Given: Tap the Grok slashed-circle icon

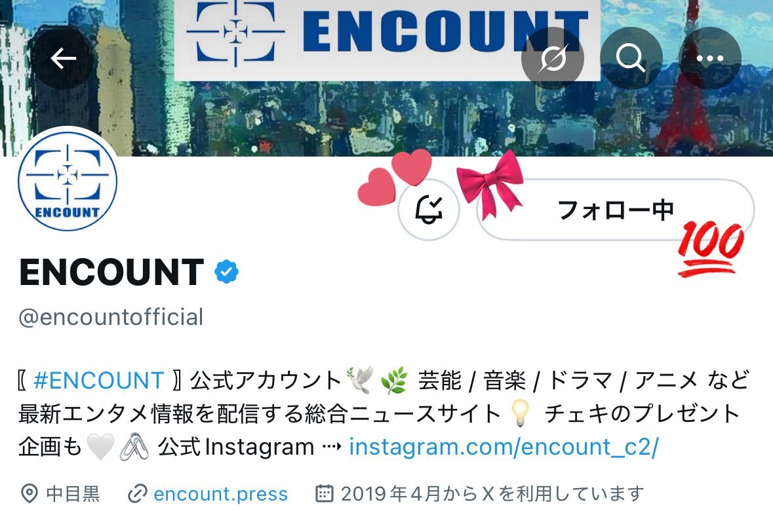Looking at the screenshot, I should point(553,58).
